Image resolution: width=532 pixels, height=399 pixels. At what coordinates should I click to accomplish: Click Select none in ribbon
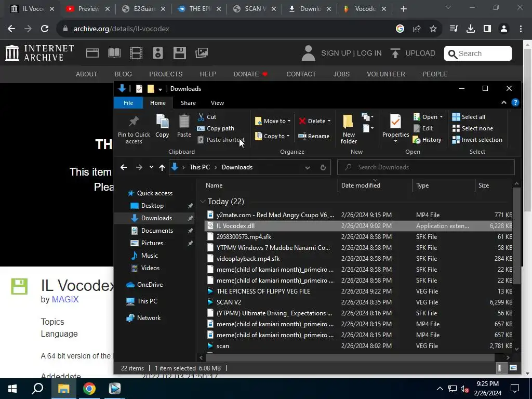click(473, 128)
